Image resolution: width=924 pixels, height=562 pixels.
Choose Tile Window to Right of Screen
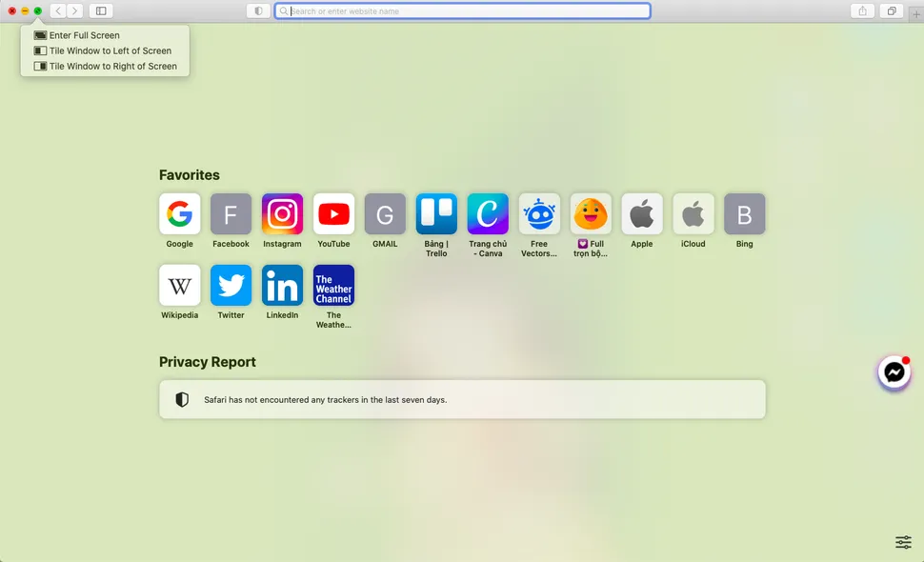point(113,67)
